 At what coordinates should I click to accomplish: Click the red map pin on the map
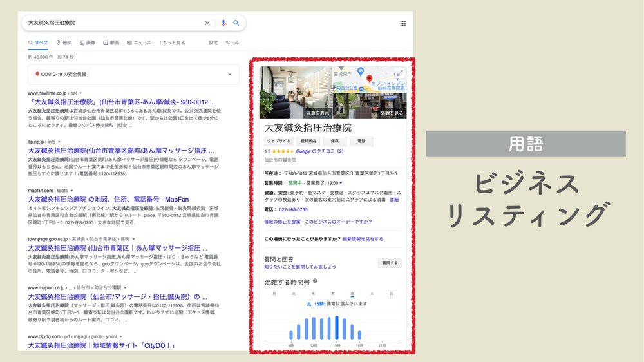pos(369,79)
